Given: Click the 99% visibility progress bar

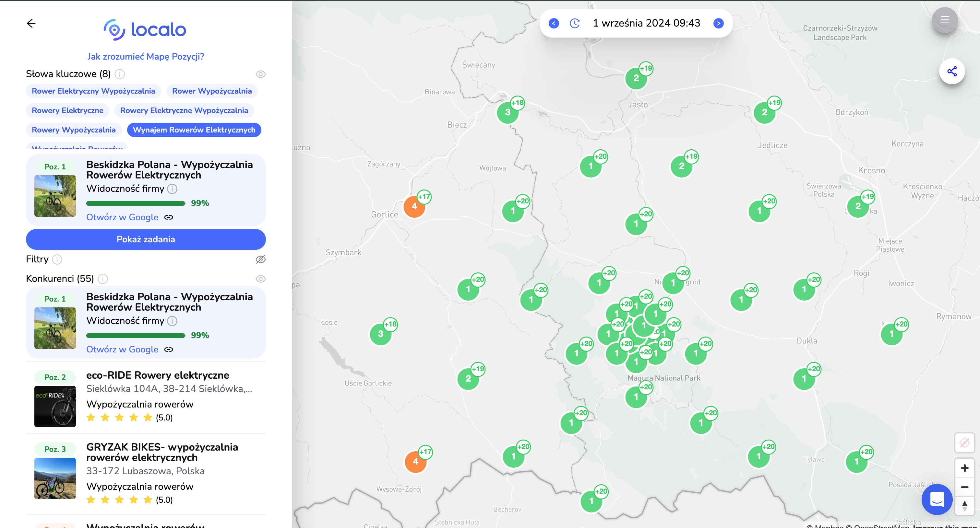Looking at the screenshot, I should (x=135, y=203).
